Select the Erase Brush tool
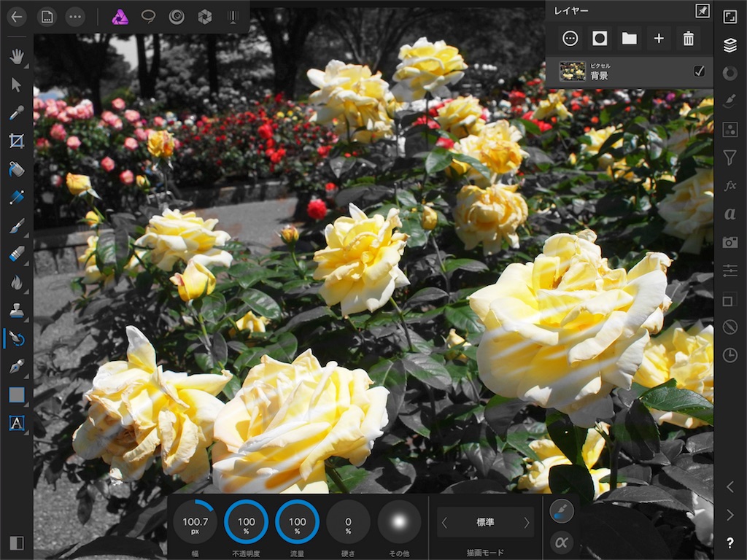747x560 pixels. click(17, 254)
